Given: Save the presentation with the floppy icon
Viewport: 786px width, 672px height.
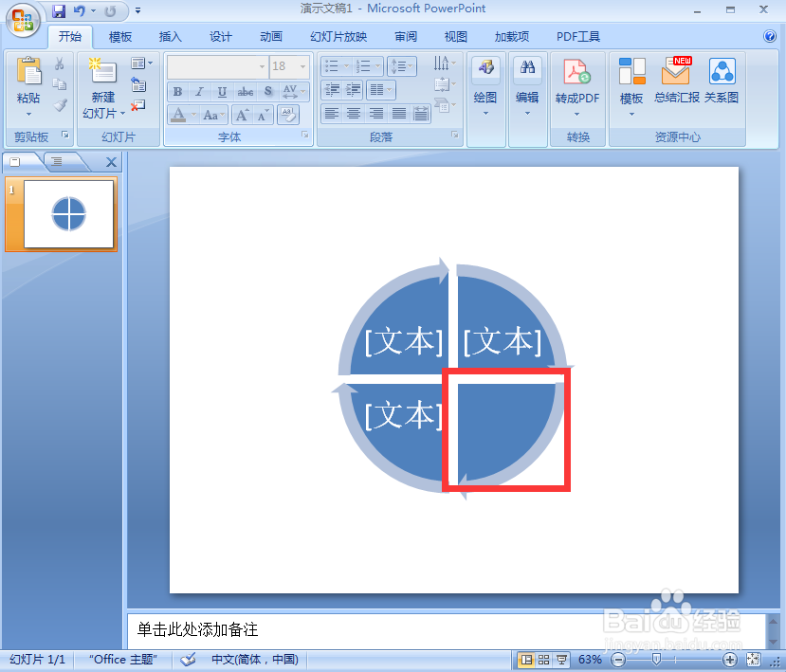Looking at the screenshot, I should pyautogui.click(x=59, y=10).
